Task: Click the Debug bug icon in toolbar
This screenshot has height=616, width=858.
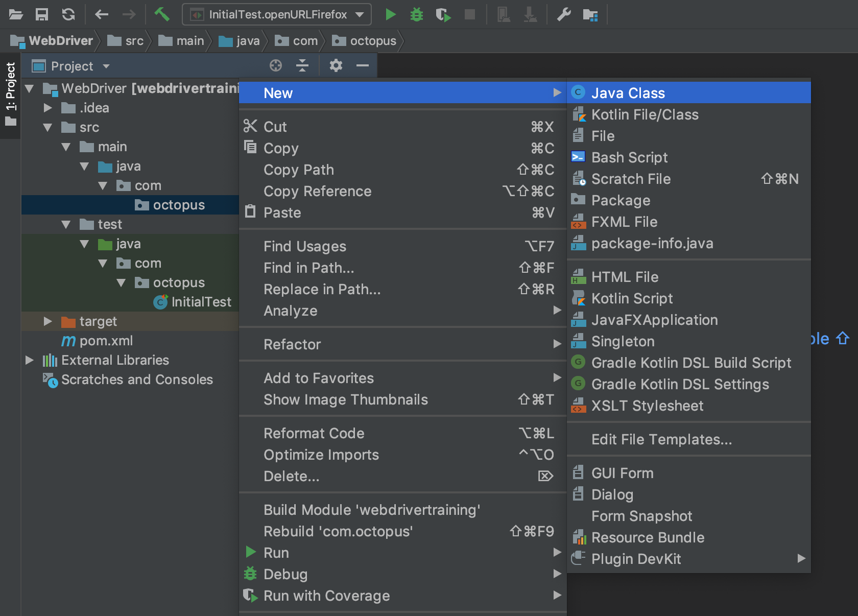Action: pyautogui.click(x=417, y=14)
